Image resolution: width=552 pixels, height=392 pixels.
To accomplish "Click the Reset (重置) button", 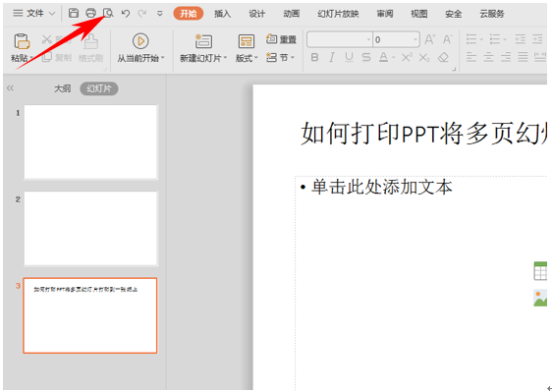I will tap(281, 39).
